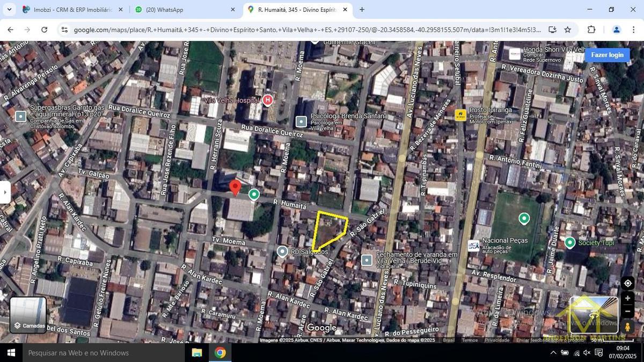Click the Vila Velha Hospital marker icon
Image resolution: width=644 pixels, height=362 pixels.
tap(267, 100)
